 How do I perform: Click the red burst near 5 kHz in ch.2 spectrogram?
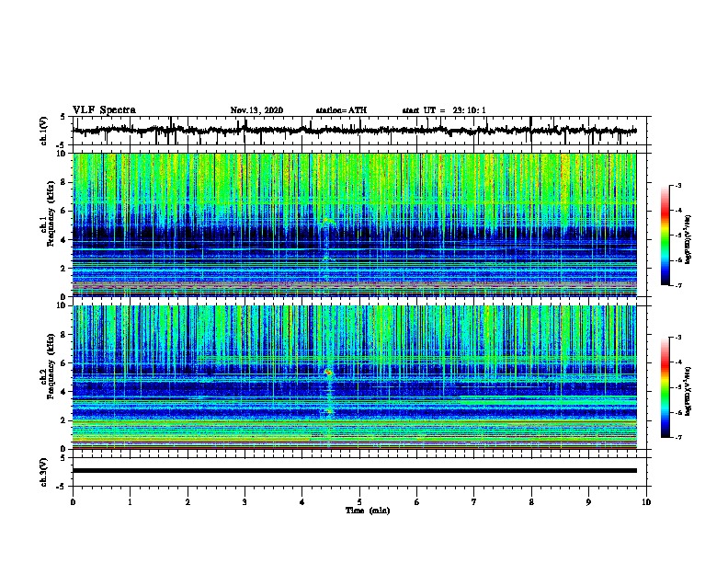coord(329,373)
